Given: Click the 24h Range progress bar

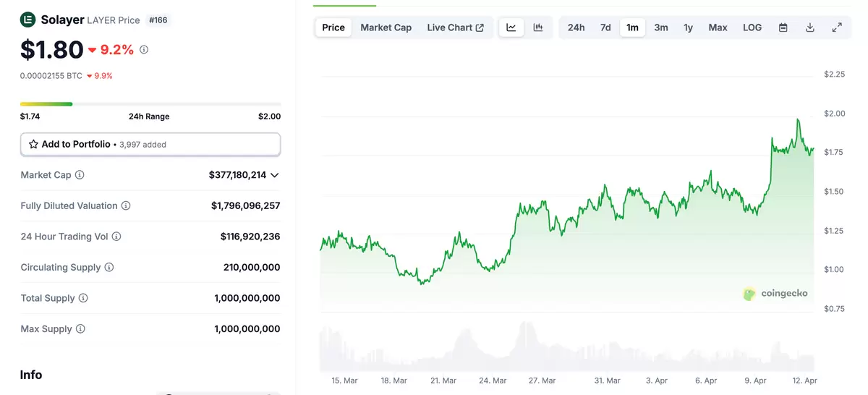Looking at the screenshot, I should coord(150,104).
